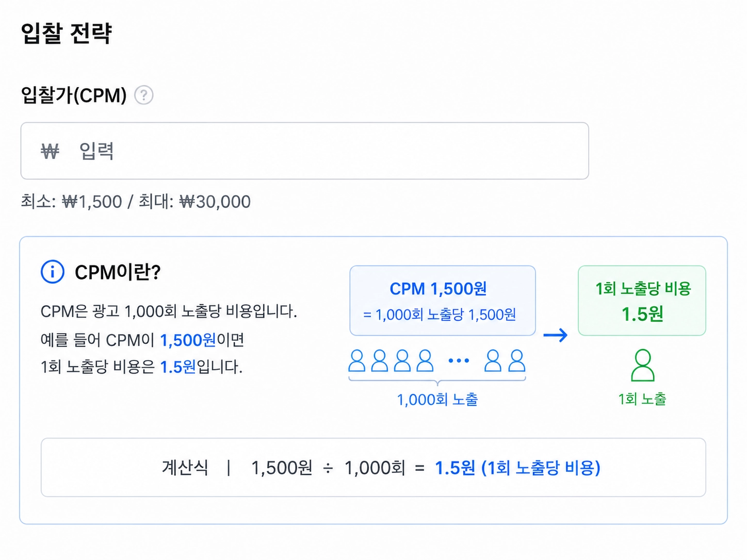Click the blue 1,500원 highlighted text in the description
The image size is (747, 560).
tap(188, 340)
